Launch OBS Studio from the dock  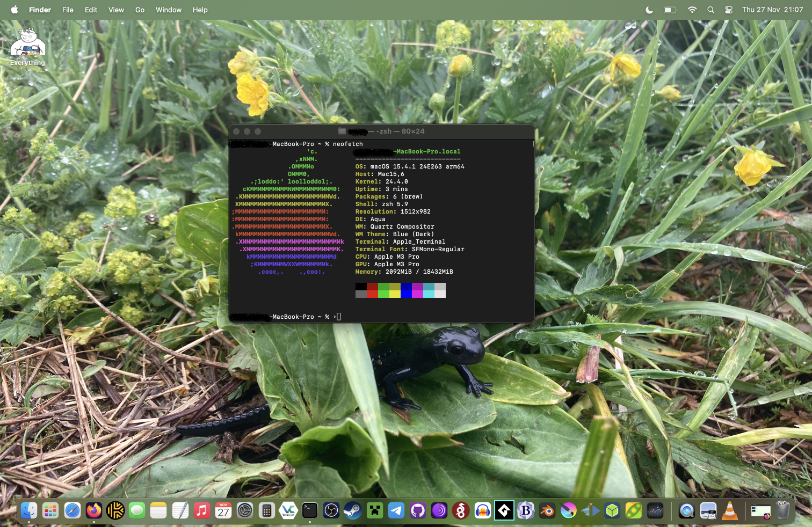click(331, 510)
